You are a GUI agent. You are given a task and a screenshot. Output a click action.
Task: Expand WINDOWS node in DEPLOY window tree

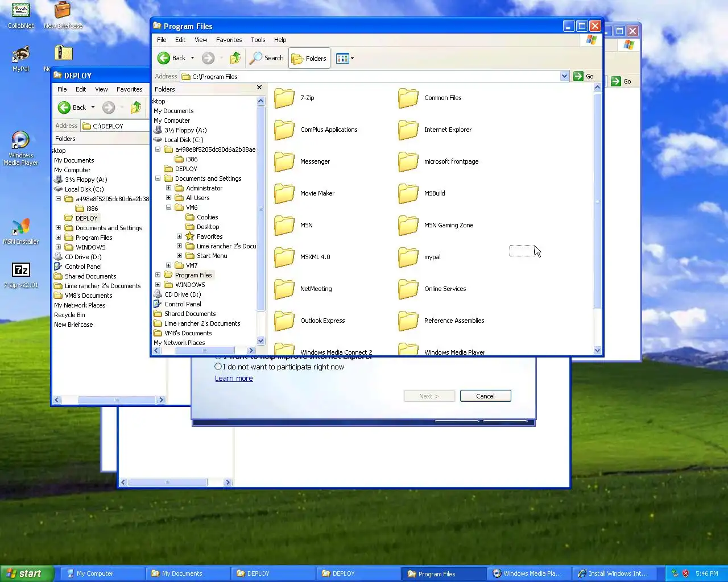(58, 247)
